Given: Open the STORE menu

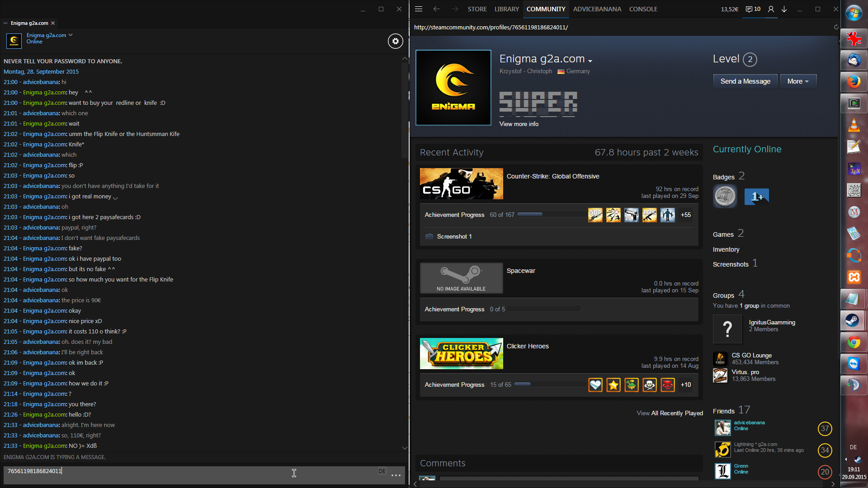Looking at the screenshot, I should coord(477,9).
